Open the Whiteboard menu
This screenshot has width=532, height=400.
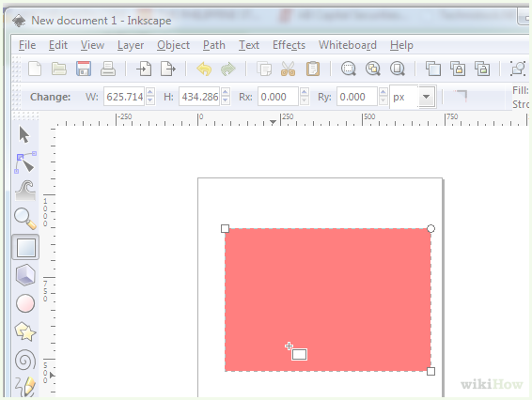pyautogui.click(x=348, y=45)
